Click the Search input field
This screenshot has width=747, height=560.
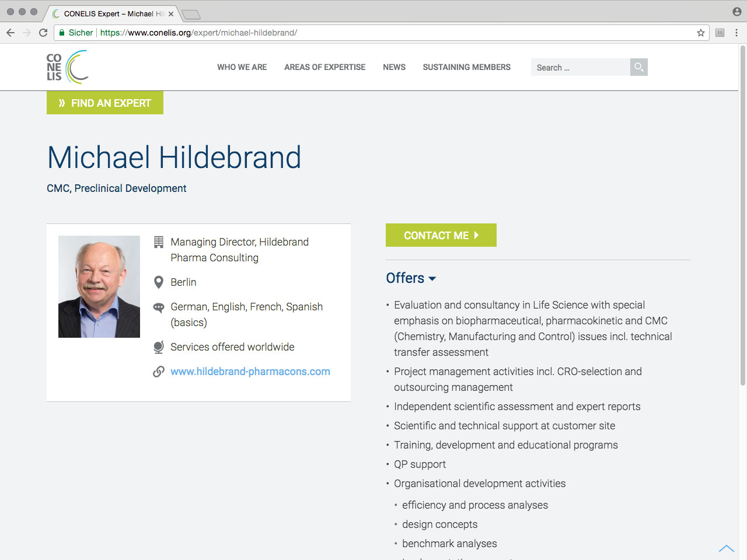pos(580,67)
